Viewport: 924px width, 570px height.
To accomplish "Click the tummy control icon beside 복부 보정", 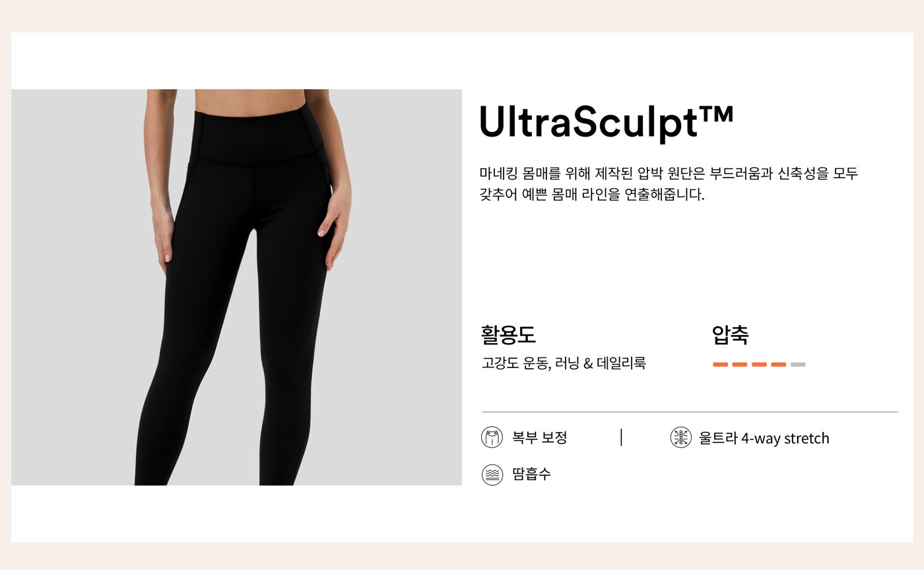I will (492, 437).
